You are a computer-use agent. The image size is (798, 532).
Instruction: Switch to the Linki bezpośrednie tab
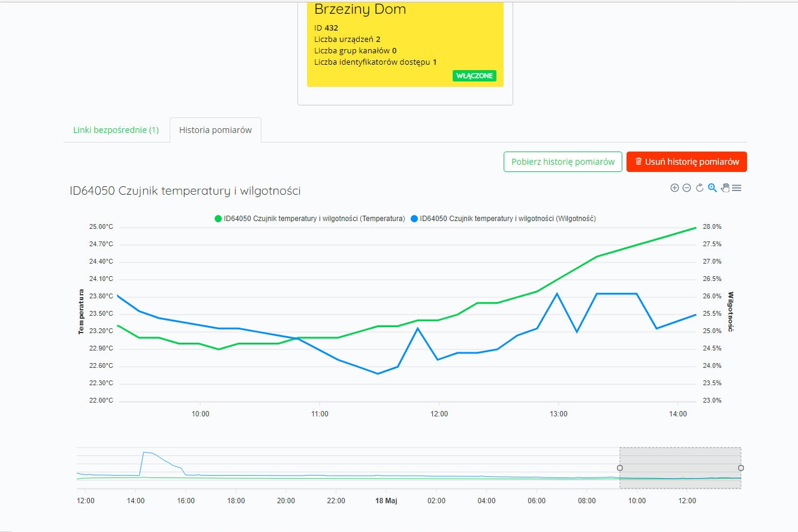116,130
